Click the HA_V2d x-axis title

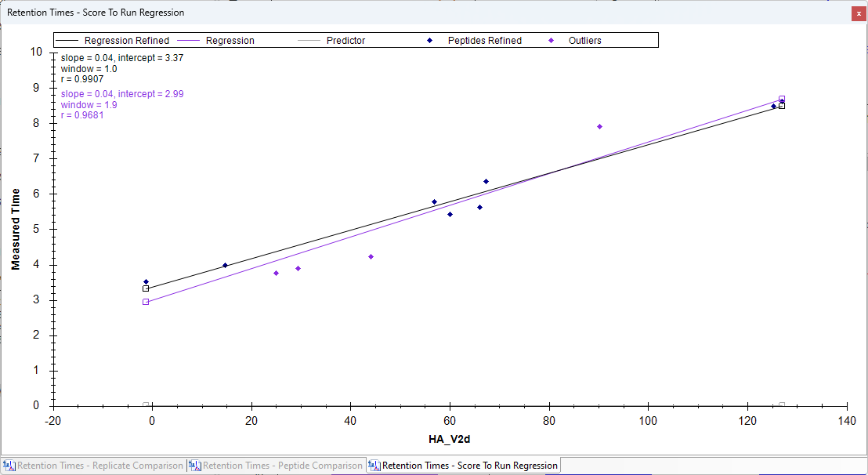(450, 438)
